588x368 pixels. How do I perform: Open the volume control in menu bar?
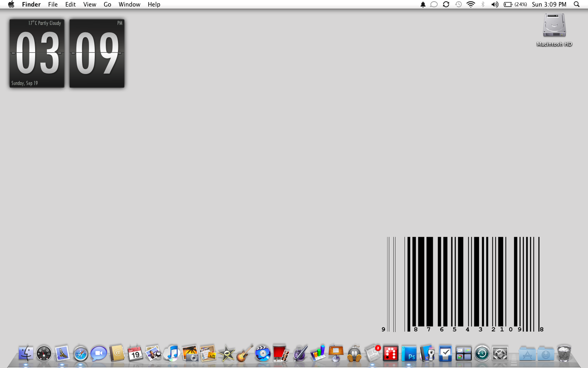tap(495, 4)
